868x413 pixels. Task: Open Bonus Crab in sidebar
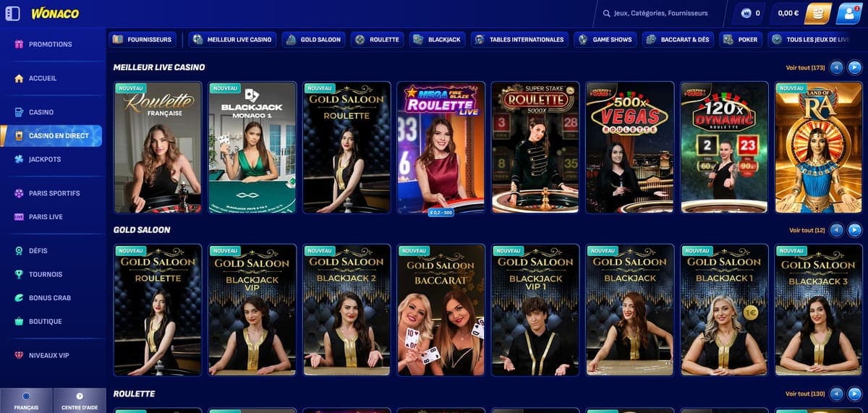point(51,297)
